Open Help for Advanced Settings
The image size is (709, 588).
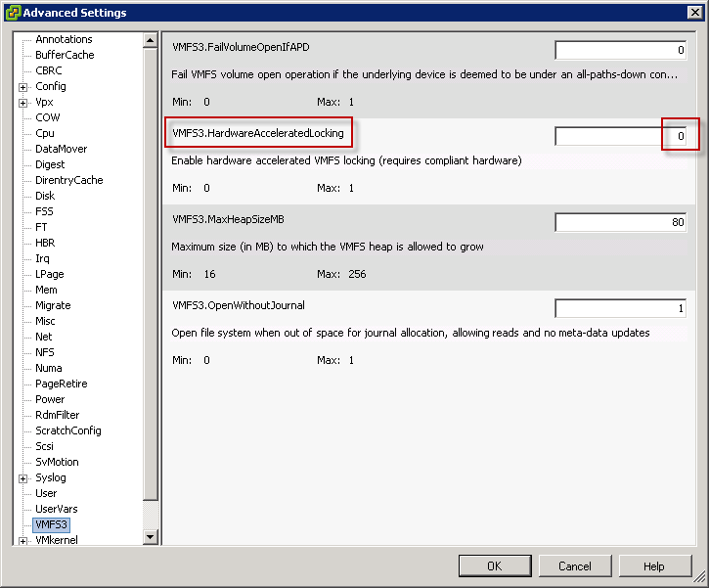654,566
